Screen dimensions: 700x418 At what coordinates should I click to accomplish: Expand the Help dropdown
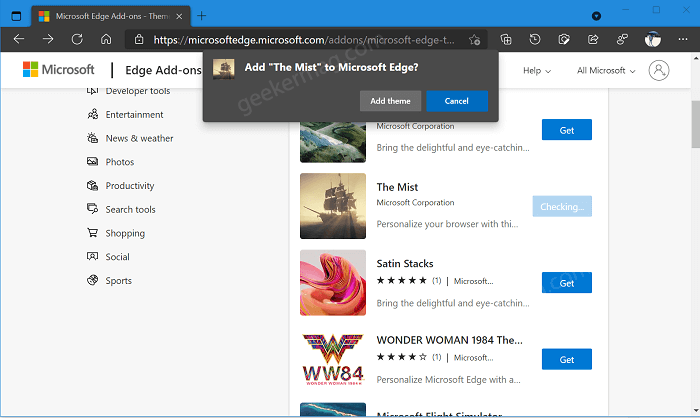click(x=537, y=71)
